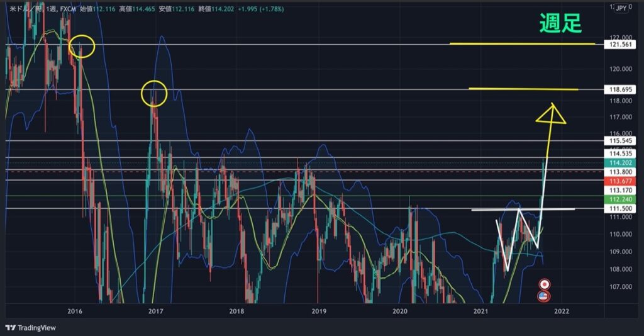The image size is (644, 336).
Task: Select the 113.170 price label
Action: [620, 190]
